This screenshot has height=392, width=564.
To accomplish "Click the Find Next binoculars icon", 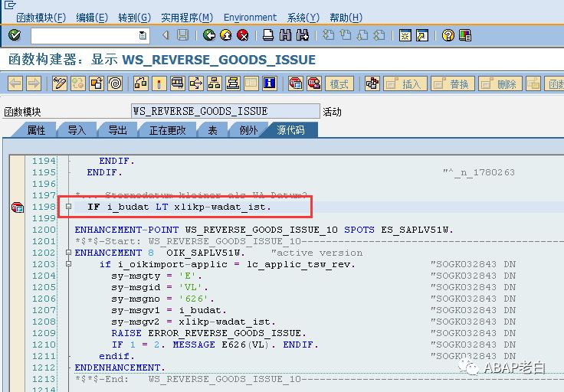I will 302,35.
